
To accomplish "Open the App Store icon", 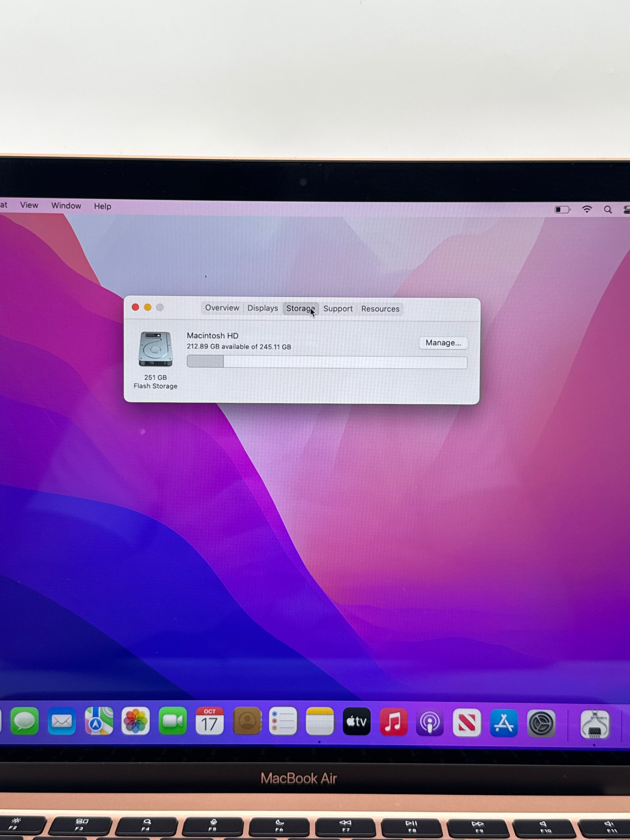I will tap(503, 723).
